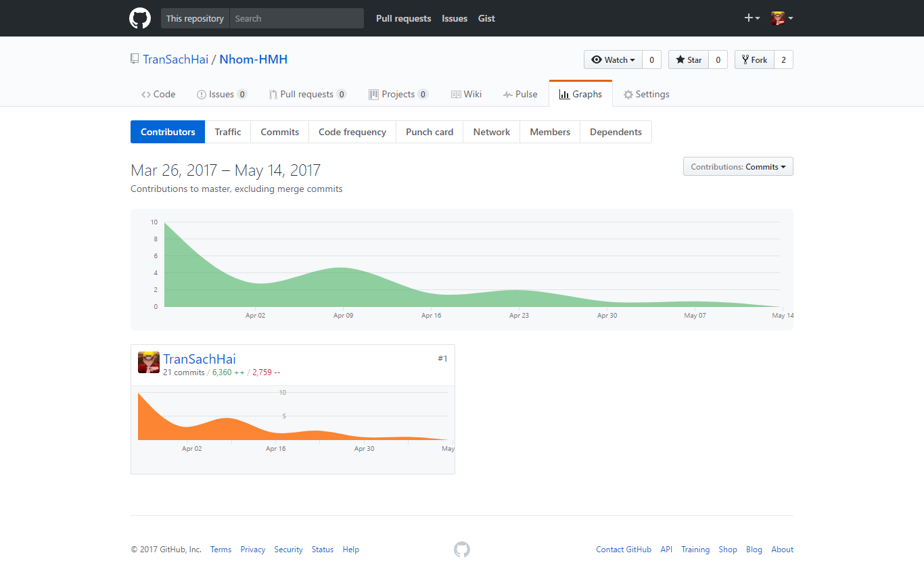924x582 pixels.
Task: Fork the Nhom-HMH repository
Action: 754,60
